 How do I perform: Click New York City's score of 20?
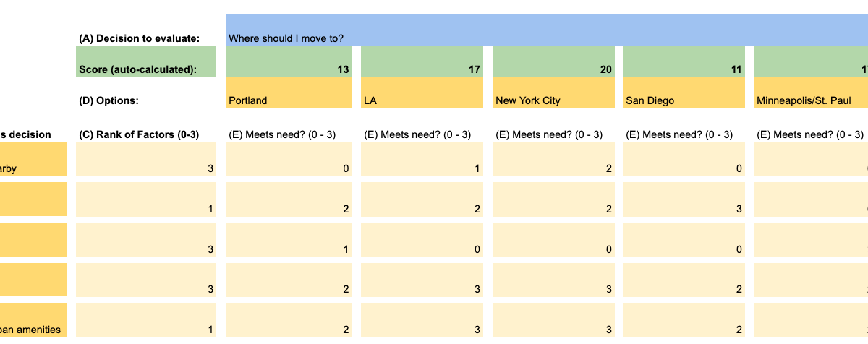[553, 61]
